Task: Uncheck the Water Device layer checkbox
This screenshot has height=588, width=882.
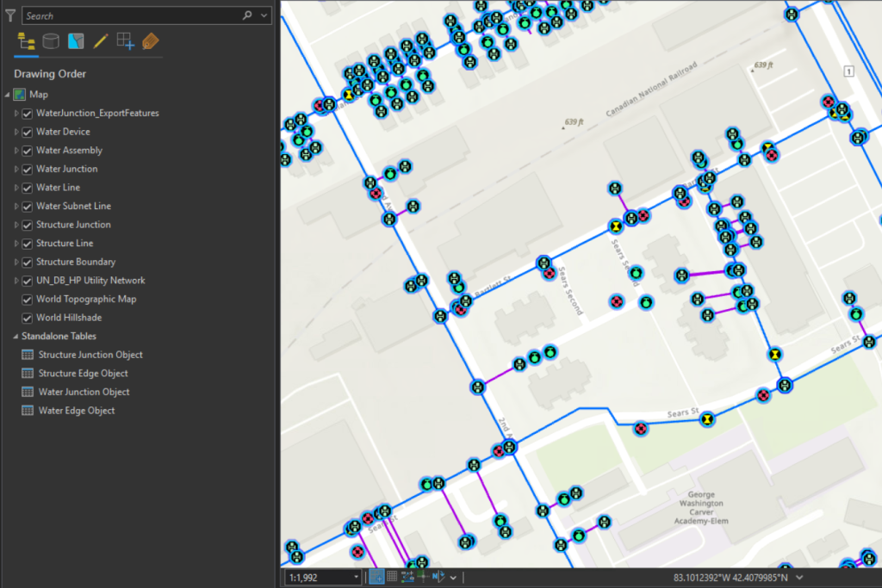Action: pyautogui.click(x=28, y=132)
